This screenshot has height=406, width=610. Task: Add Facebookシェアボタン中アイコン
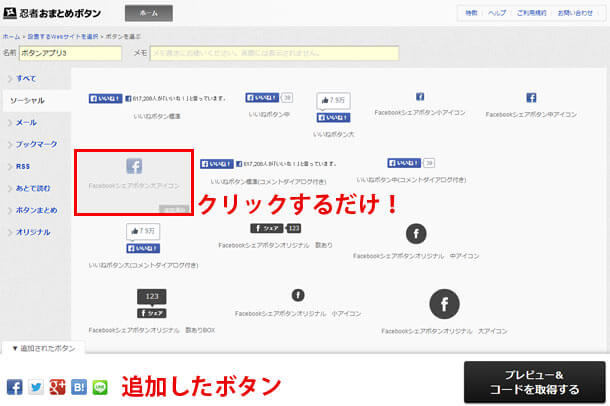click(x=531, y=105)
